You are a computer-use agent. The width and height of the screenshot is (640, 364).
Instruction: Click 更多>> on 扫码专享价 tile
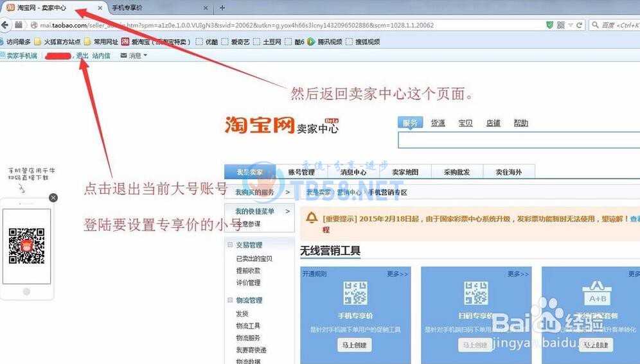(518, 274)
